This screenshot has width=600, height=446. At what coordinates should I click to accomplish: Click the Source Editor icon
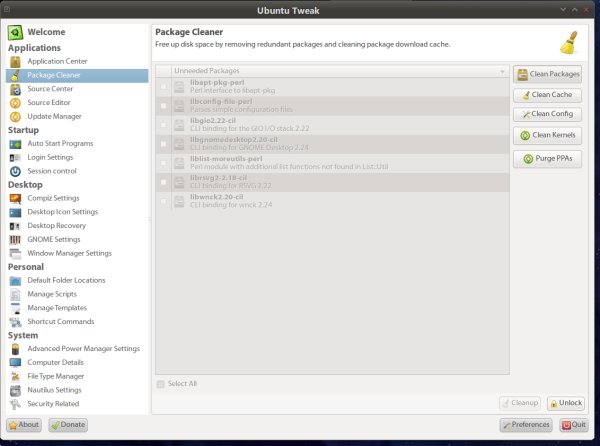(x=15, y=103)
